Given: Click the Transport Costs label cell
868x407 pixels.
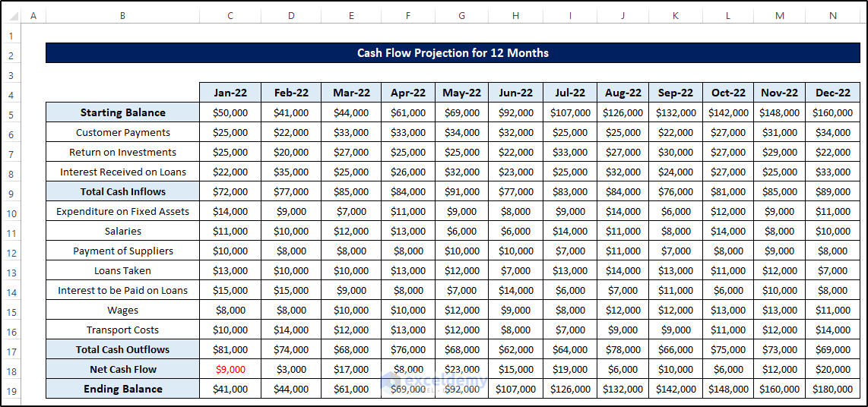Looking at the screenshot, I should click(122, 330).
